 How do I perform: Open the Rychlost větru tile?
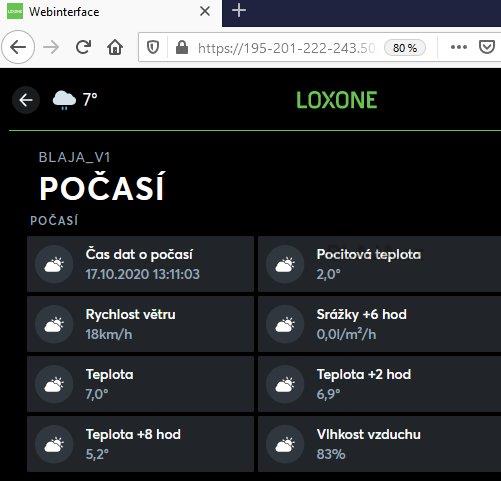tap(140, 324)
